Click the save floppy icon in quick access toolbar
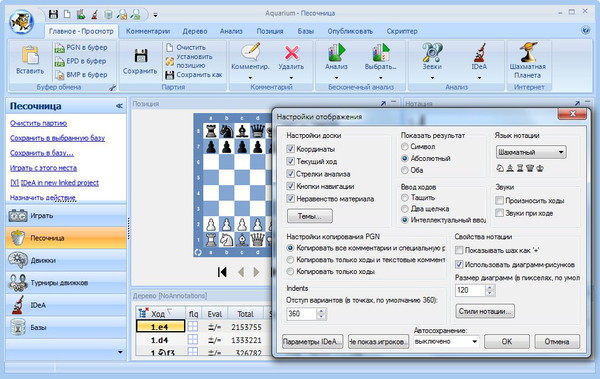Image resolution: width=600 pixels, height=379 pixels. click(x=53, y=15)
